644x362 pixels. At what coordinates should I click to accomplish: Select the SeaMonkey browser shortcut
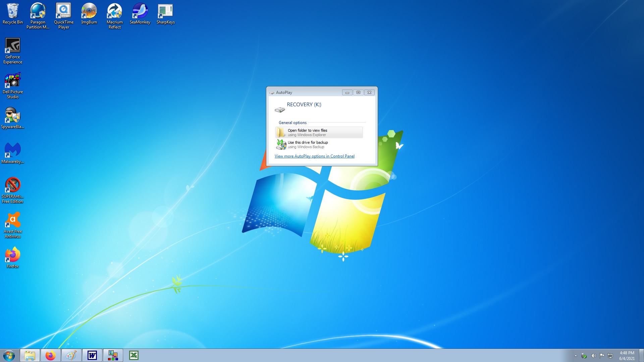tap(140, 14)
